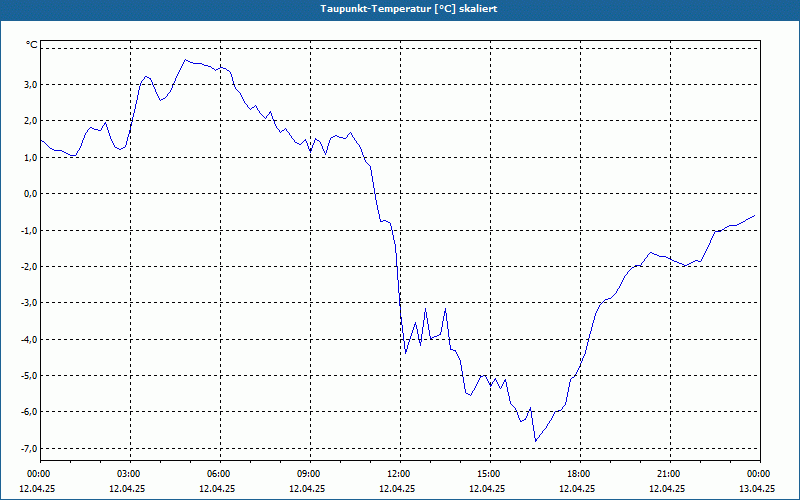Select the -7,0 y-axis label
The image size is (800, 500).
click(x=30, y=449)
